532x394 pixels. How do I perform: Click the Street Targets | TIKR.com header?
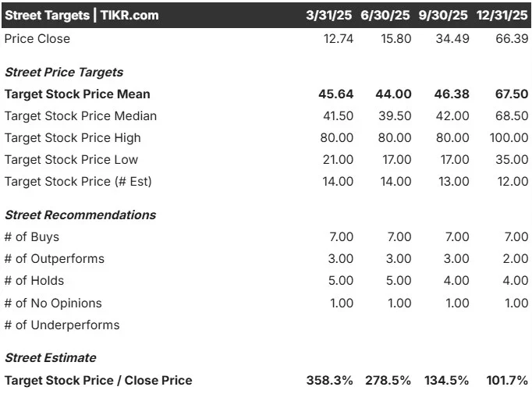pos(82,16)
